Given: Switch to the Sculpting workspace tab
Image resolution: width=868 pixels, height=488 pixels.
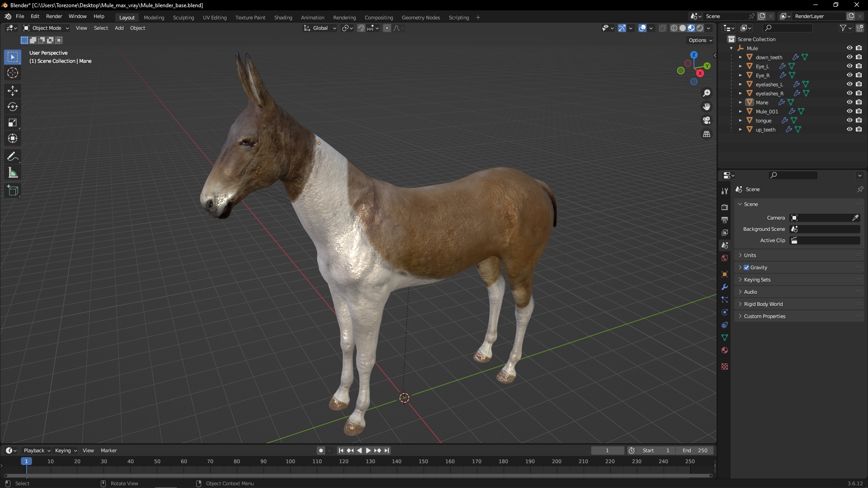Looking at the screenshot, I should tap(183, 18).
